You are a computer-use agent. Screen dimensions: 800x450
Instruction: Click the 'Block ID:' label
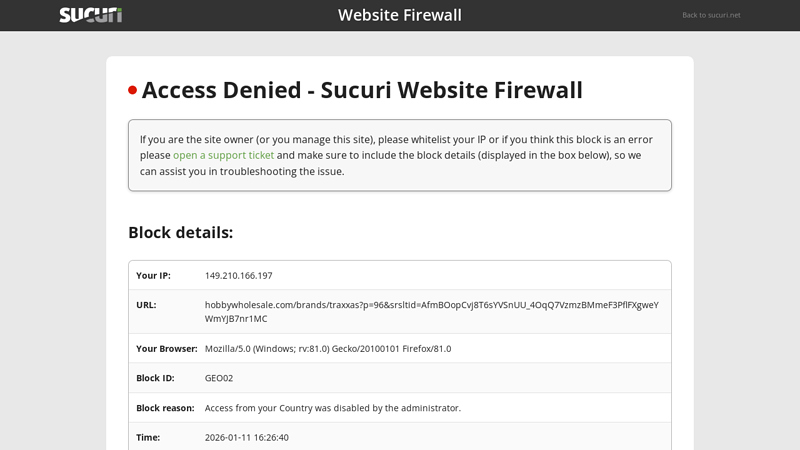(155, 378)
